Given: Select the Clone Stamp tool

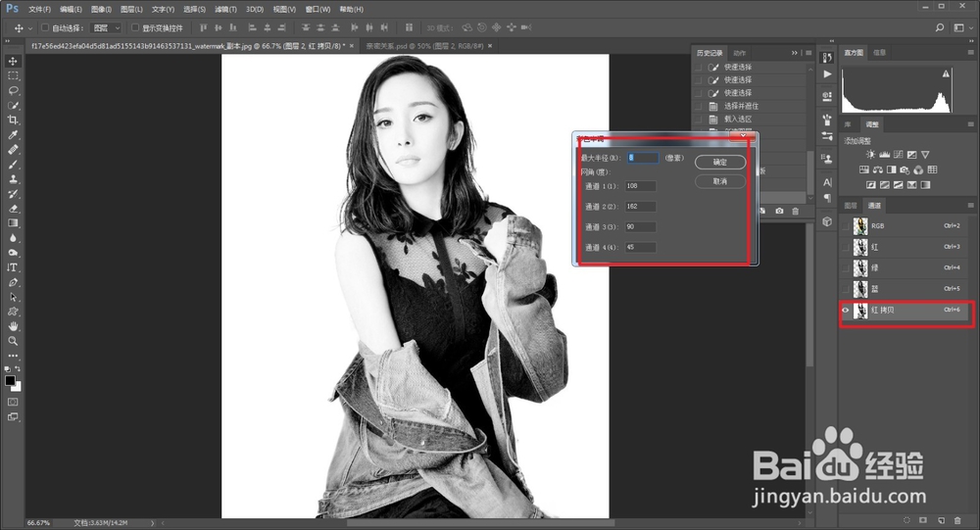Looking at the screenshot, I should pyautogui.click(x=13, y=179).
